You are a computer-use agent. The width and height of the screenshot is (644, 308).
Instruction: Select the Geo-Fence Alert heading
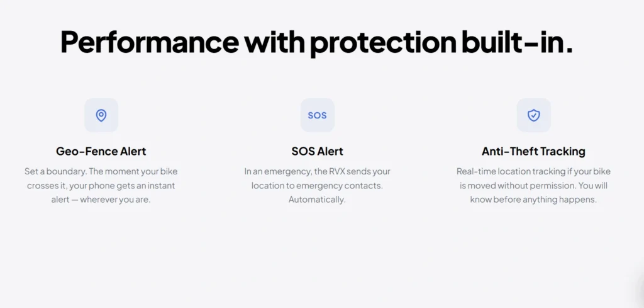(x=101, y=151)
